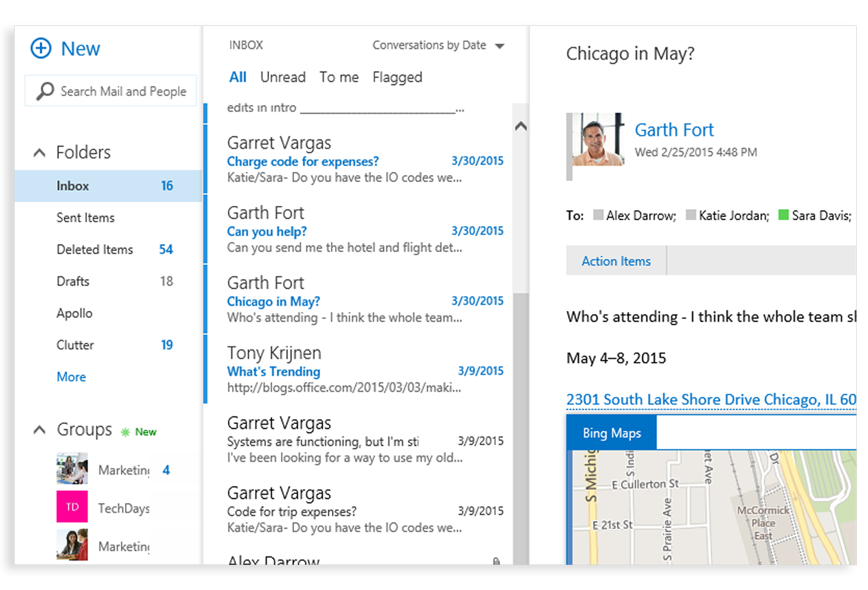Image resolution: width=868 pixels, height=590 pixels.
Task: Click the Marketing group picture
Action: tap(72, 469)
